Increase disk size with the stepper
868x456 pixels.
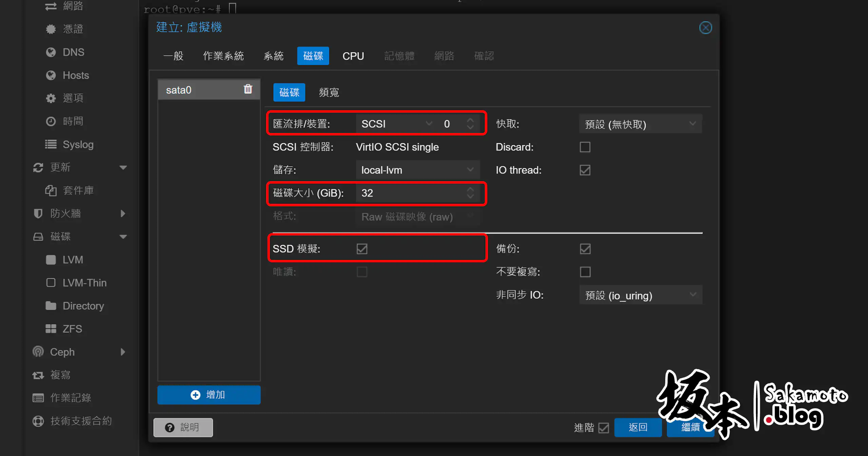click(x=471, y=190)
